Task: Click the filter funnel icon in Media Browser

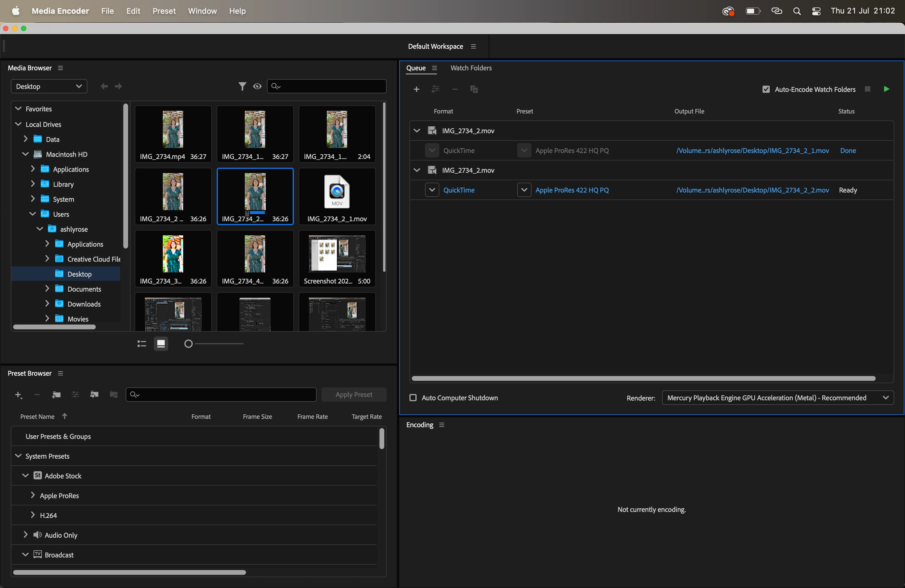Action: point(242,86)
